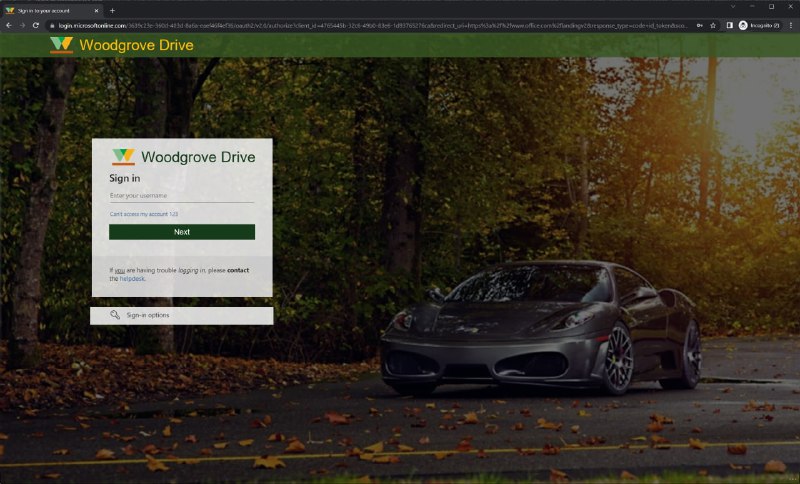Bookmark this page with the star icon
This screenshot has height=484, width=800.
point(712,25)
